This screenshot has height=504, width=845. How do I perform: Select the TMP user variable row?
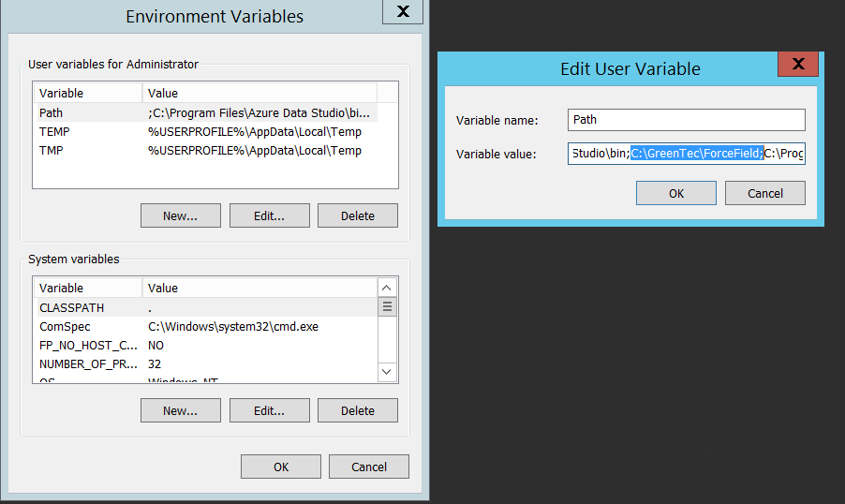204,150
